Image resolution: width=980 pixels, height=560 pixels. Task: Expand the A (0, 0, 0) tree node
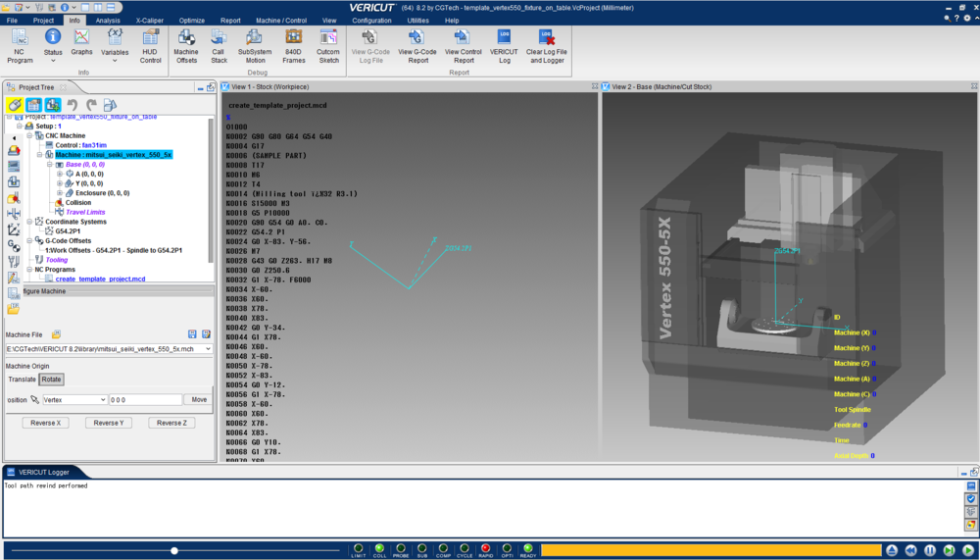pos(60,174)
